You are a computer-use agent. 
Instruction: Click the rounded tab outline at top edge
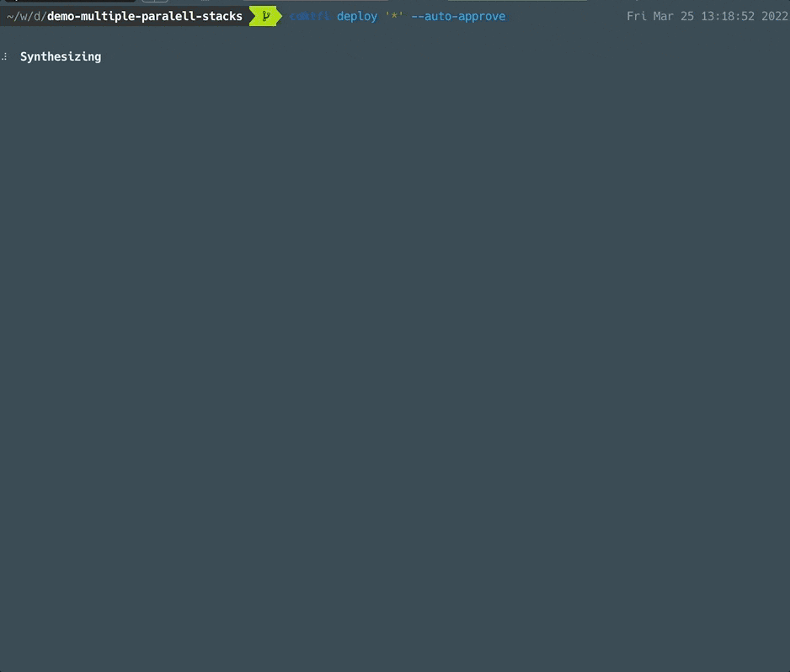pyautogui.click(x=155, y=1)
